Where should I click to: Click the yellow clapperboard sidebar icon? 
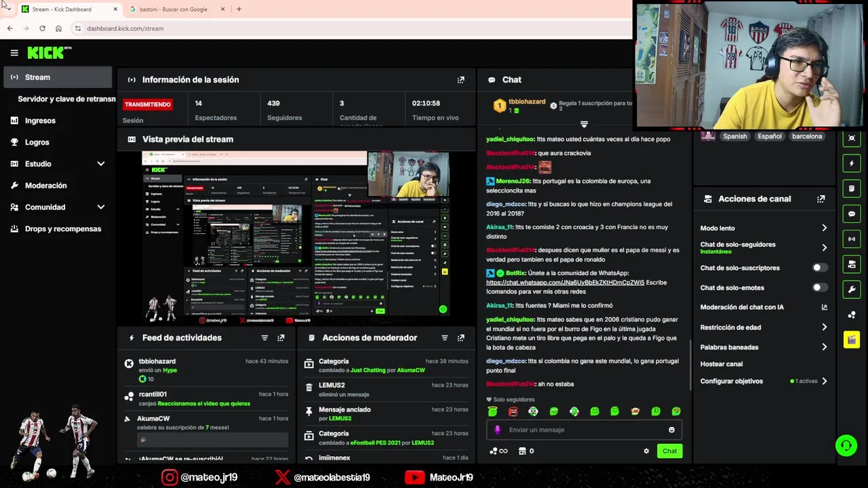tap(852, 340)
